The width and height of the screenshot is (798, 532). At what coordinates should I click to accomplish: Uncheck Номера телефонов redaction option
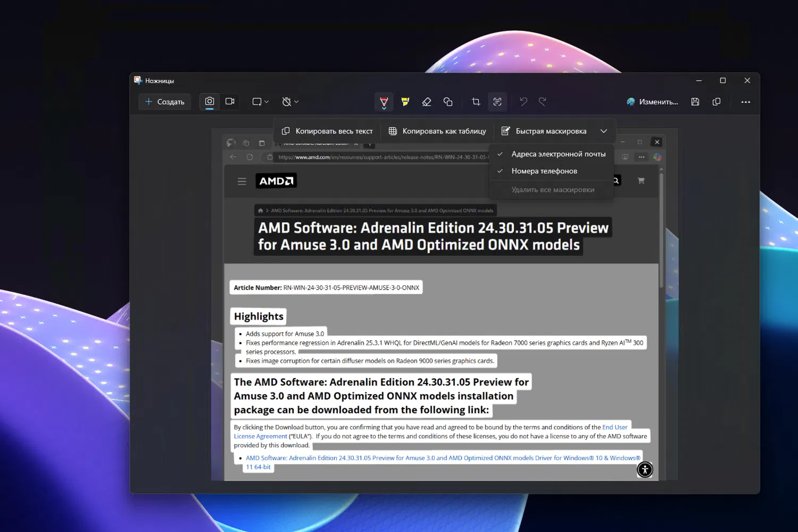[552, 171]
